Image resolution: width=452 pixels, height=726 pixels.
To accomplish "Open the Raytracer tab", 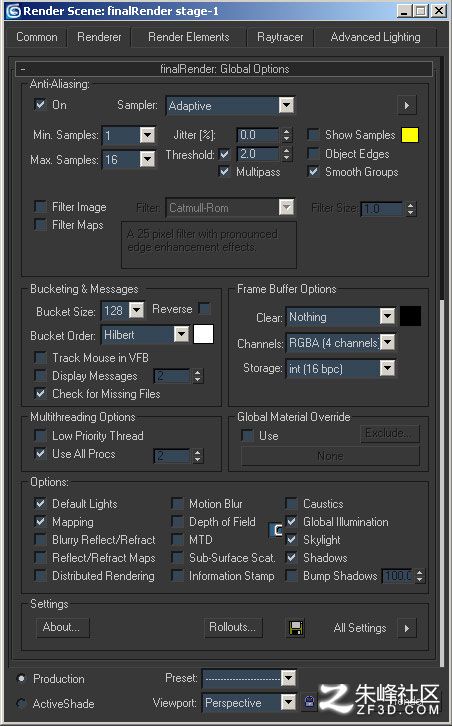I will click(x=280, y=37).
